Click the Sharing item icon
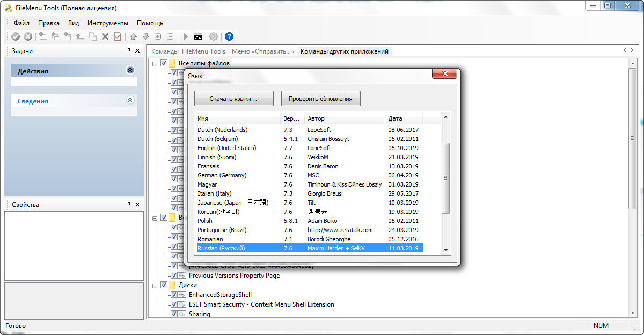644x335 pixels. coord(182,314)
